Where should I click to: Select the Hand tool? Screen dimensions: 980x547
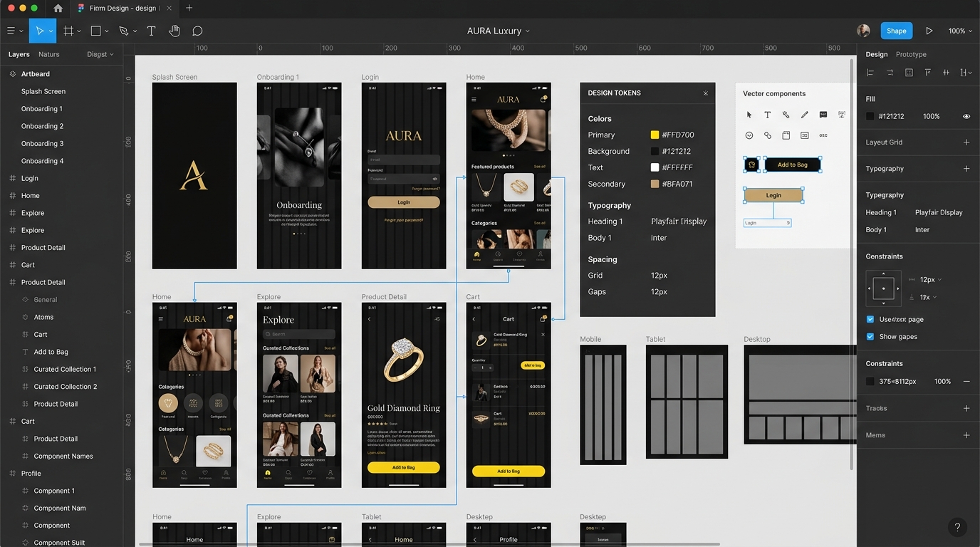click(174, 31)
